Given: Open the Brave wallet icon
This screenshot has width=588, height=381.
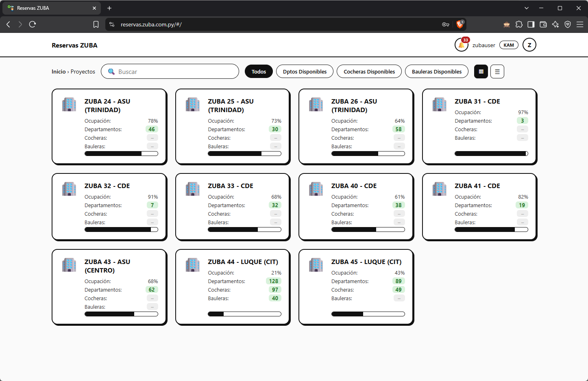Looking at the screenshot, I should pos(543,24).
